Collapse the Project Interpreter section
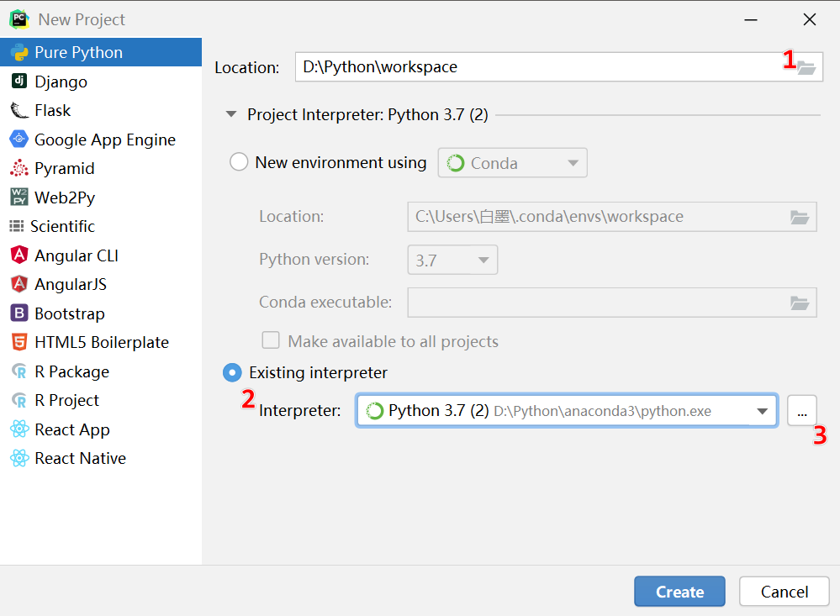The width and height of the screenshot is (840, 616). point(231,115)
